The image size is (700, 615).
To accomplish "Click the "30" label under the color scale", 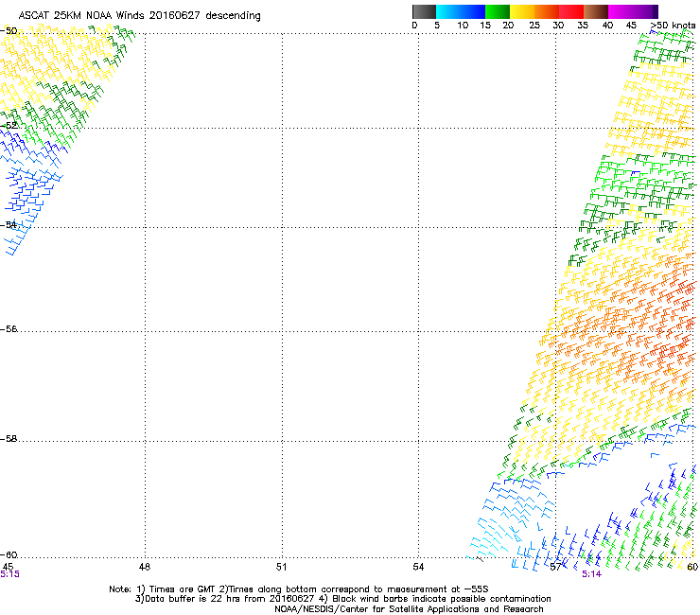I will click(x=558, y=26).
